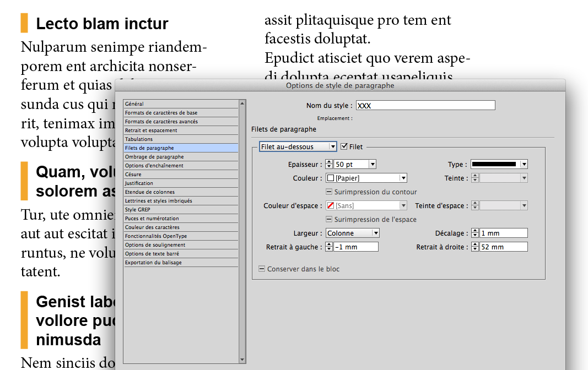
Task: Click the Retrait à gauche stepper
Action: pos(329,247)
